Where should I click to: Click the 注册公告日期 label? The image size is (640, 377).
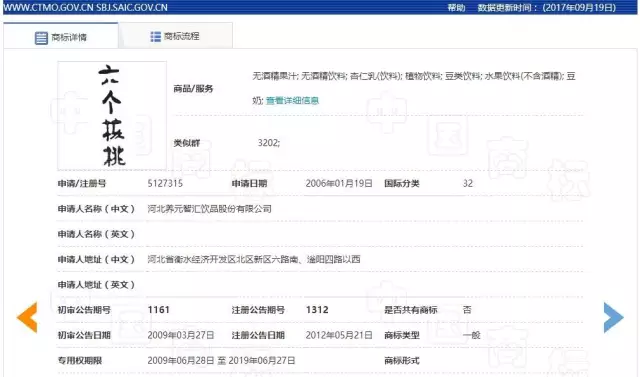[258, 335]
